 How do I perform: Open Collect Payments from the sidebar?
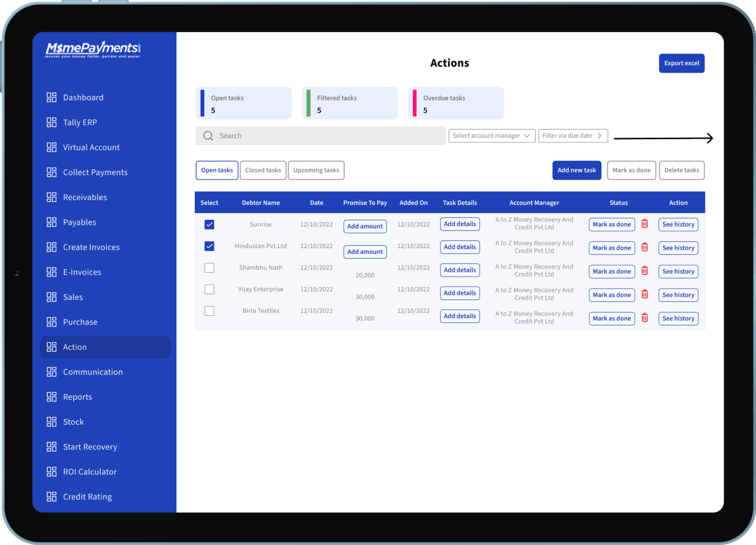[x=95, y=172]
